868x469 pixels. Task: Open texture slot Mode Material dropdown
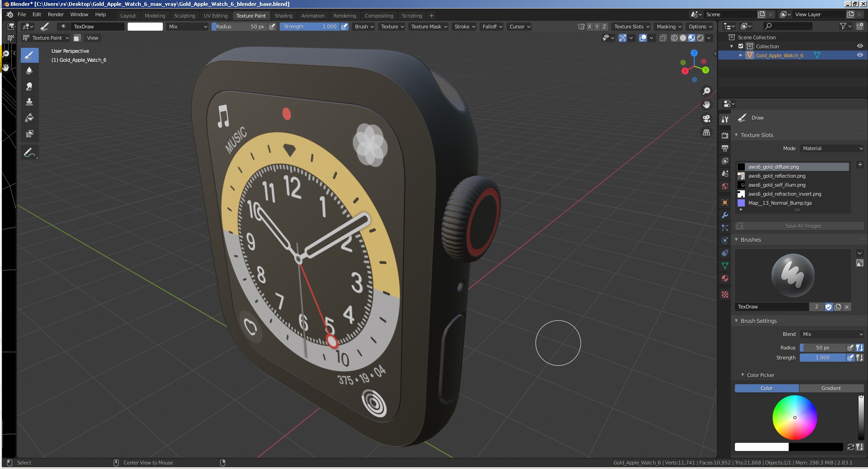click(x=832, y=148)
